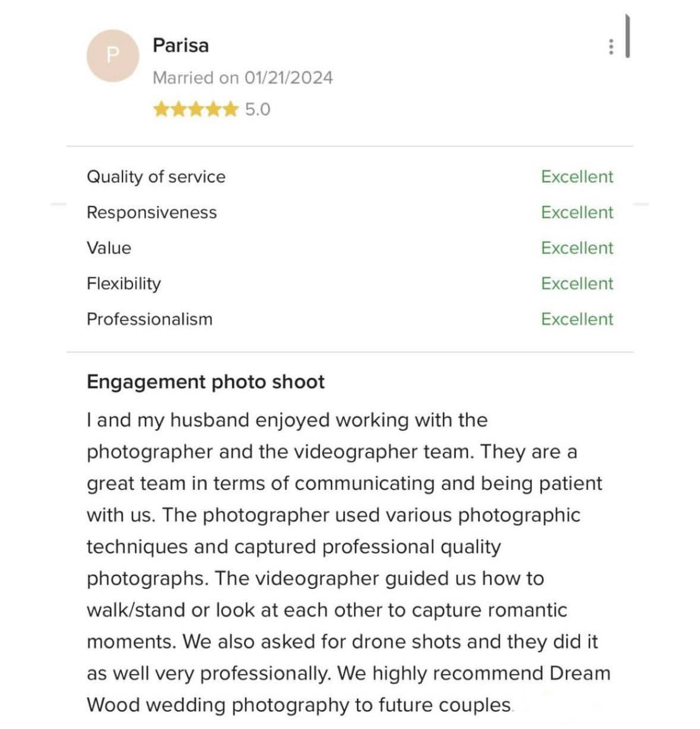Select the Value row label
Image resolution: width=700 pixels, height=729 pixels.
coord(109,248)
